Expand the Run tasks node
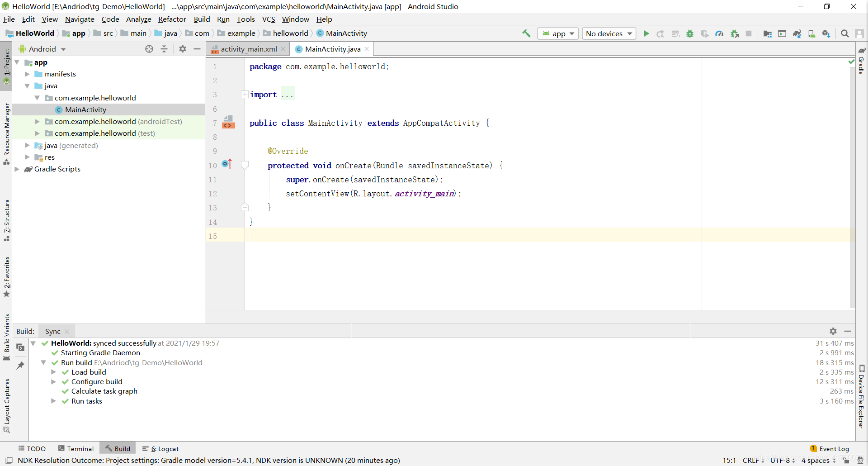868x466 pixels. (x=53, y=401)
